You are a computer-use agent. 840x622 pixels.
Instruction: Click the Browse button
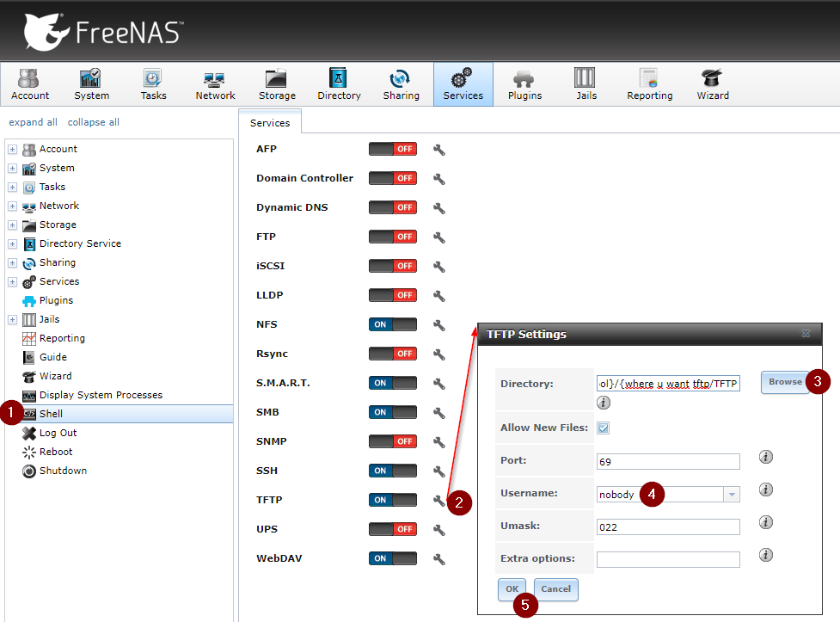785,382
